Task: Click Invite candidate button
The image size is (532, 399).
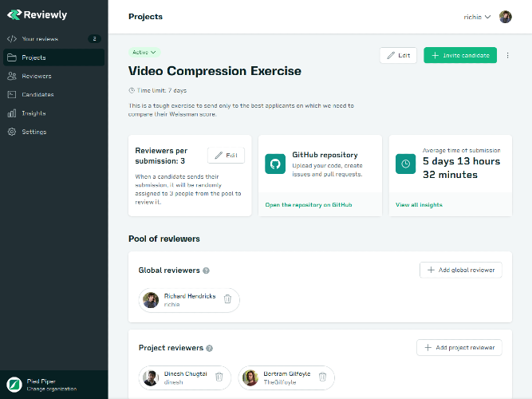Action: pos(460,55)
